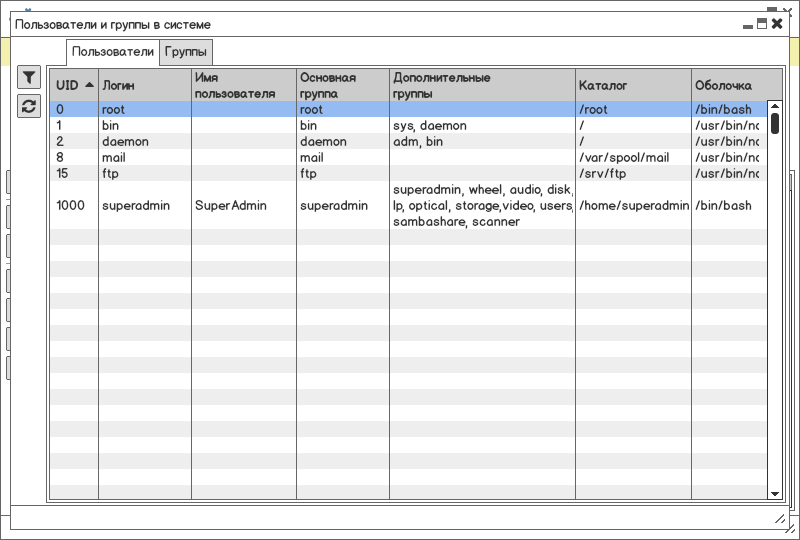Click the Оболочка column header
The image size is (800, 540).
point(737,85)
